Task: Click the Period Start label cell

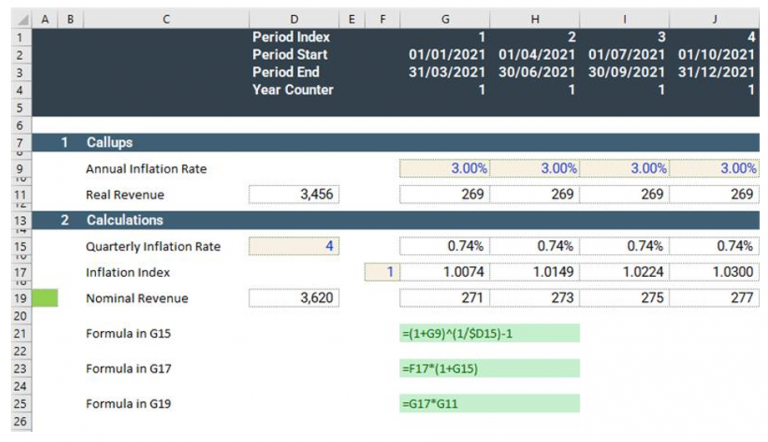Action: point(290,54)
